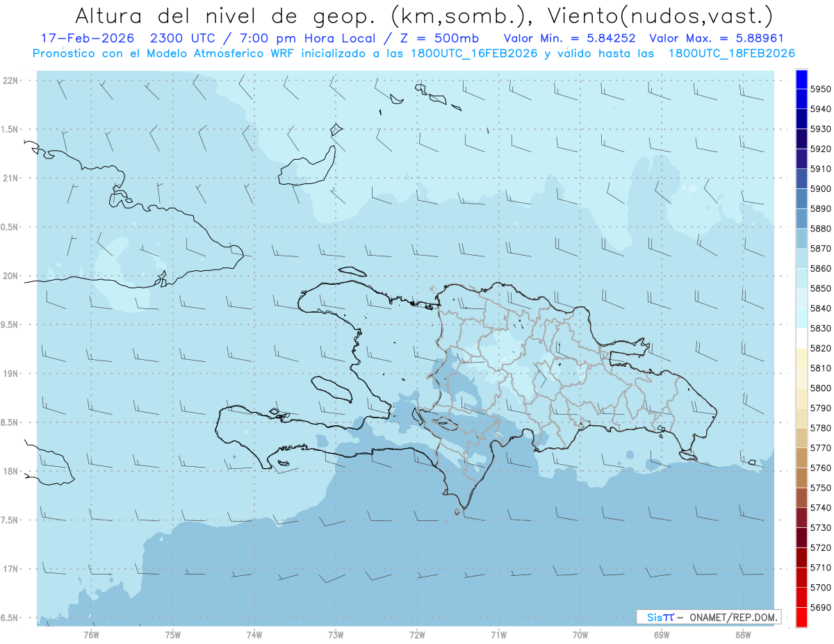Viewport: 834px width, 644px height.
Task: Click the '75W' longitude axis label
Action: tap(172, 635)
